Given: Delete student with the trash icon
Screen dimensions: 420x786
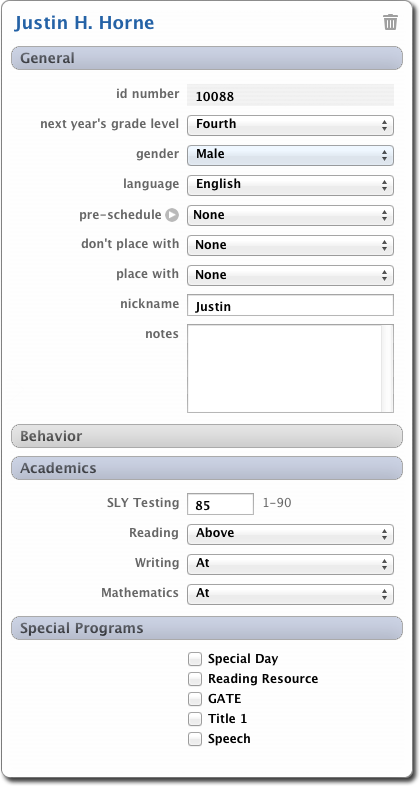Looking at the screenshot, I should pyautogui.click(x=390, y=23).
